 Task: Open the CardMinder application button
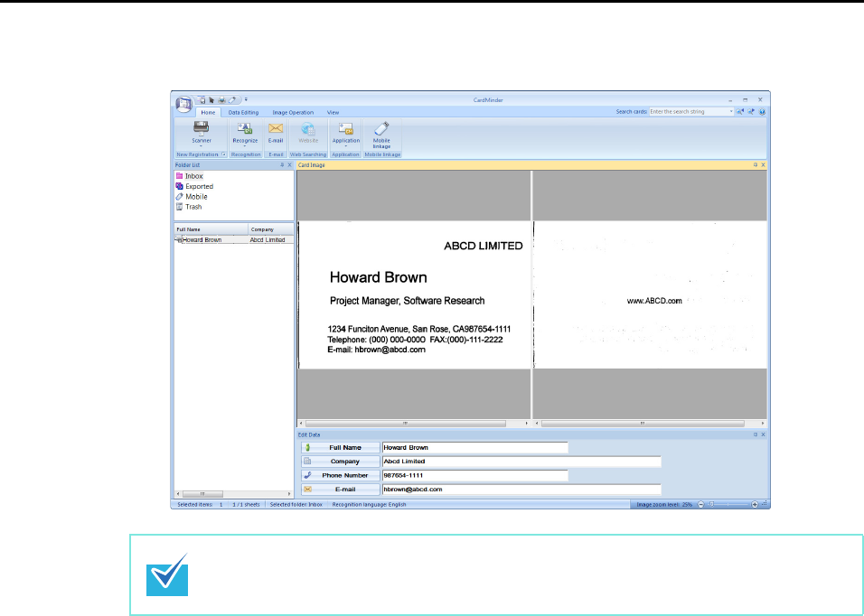pos(183,104)
